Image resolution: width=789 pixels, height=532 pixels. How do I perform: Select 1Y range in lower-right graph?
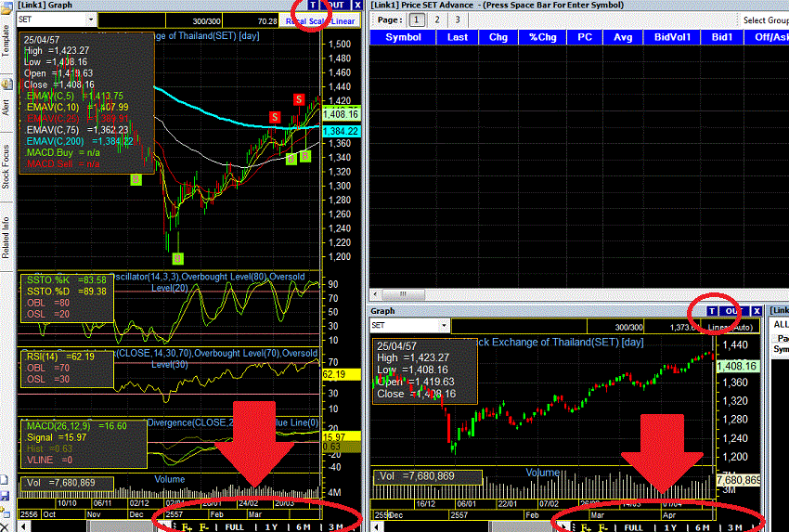tap(670, 527)
